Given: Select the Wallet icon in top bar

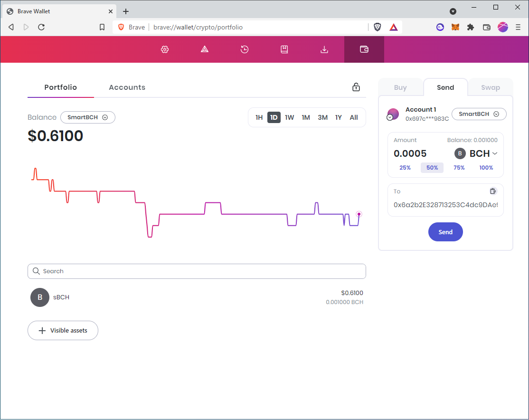Looking at the screenshot, I should (x=364, y=49).
